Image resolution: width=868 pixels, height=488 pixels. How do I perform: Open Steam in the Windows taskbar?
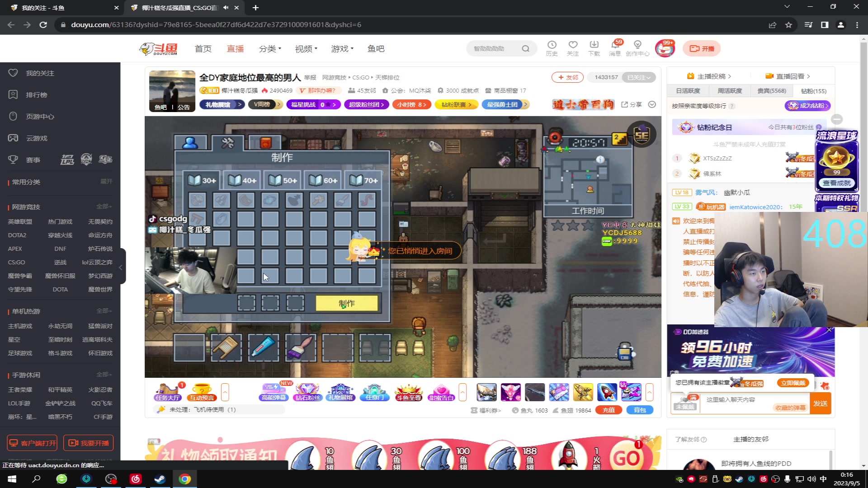[160, 479]
